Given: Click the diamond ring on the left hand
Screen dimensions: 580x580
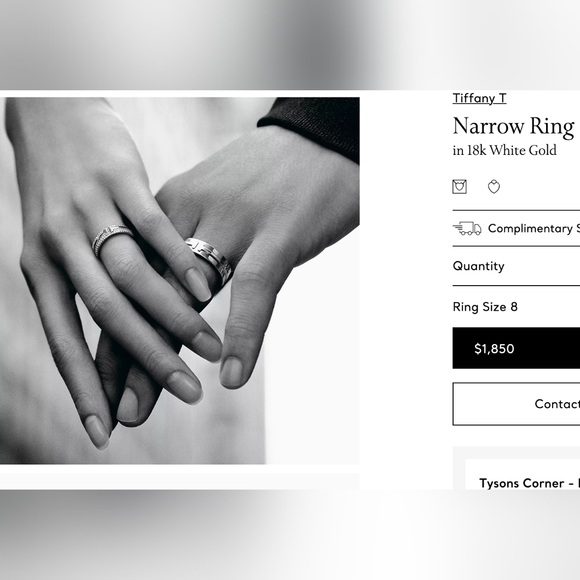Looking at the screenshot, I should 112,239.
